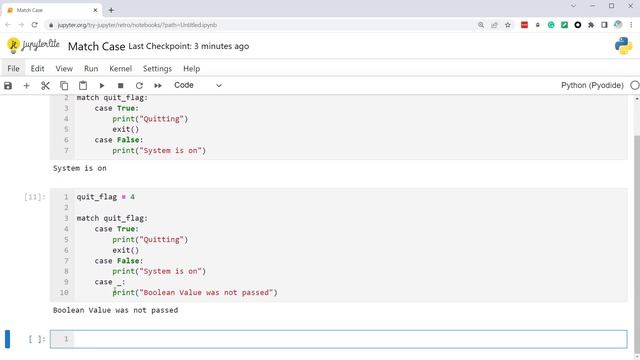Restart kernel and run all cells
Screen dimensions: 640x360
click(x=158, y=86)
